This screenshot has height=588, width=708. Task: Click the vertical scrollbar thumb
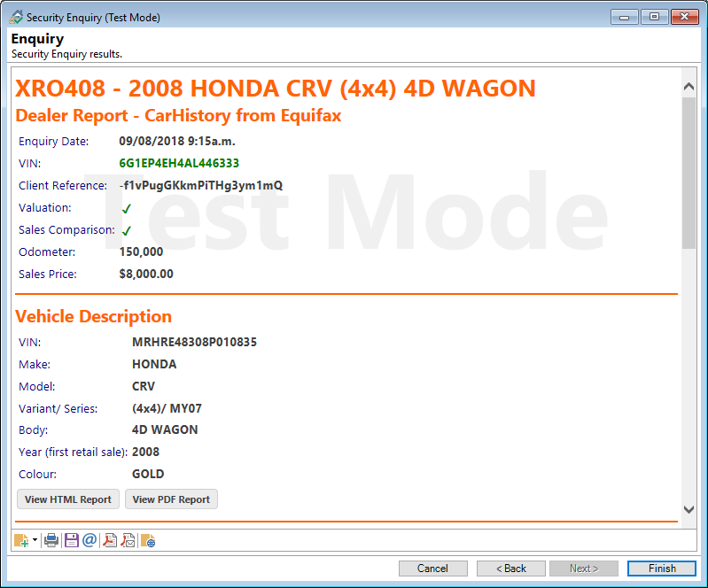[x=689, y=173]
